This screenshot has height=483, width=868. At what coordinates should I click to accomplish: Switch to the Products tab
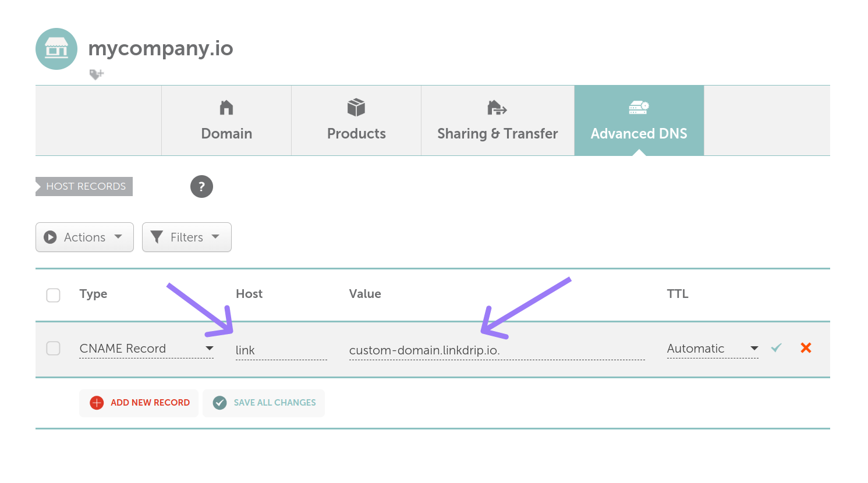(x=356, y=120)
